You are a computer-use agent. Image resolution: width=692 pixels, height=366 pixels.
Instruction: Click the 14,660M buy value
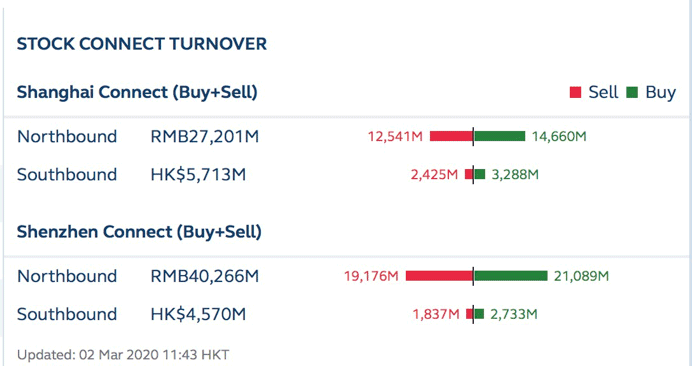tap(559, 136)
